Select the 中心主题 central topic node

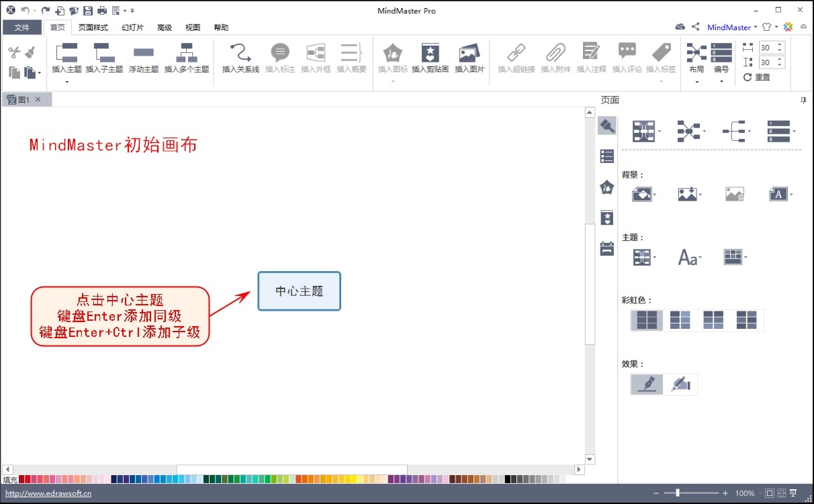(x=300, y=291)
